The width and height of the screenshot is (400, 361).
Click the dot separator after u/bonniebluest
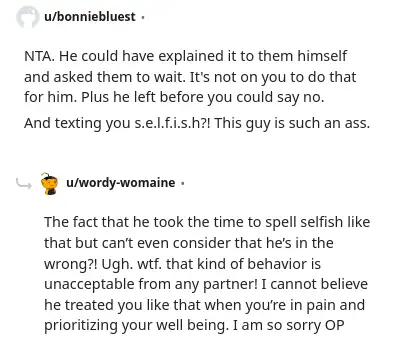click(x=143, y=17)
